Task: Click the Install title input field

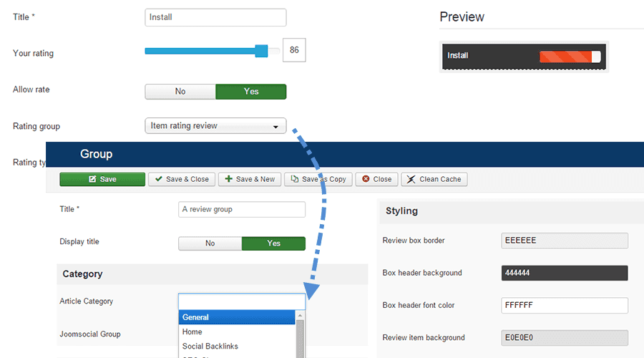Action: pos(215,17)
